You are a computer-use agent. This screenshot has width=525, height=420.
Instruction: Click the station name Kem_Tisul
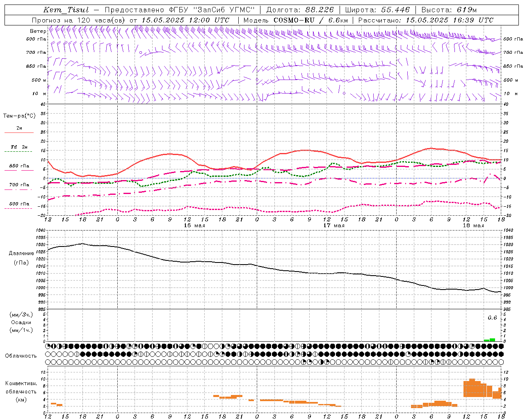66,10
